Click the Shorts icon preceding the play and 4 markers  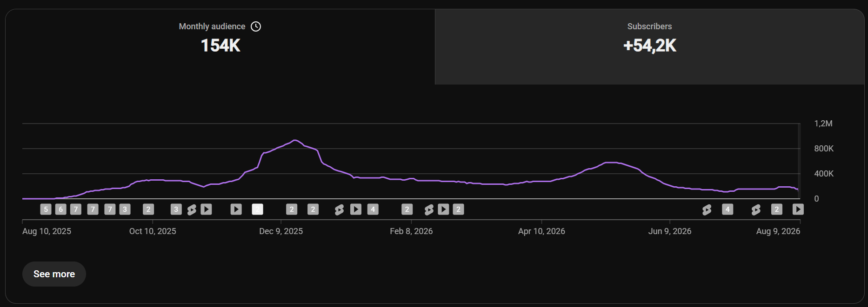click(x=340, y=210)
